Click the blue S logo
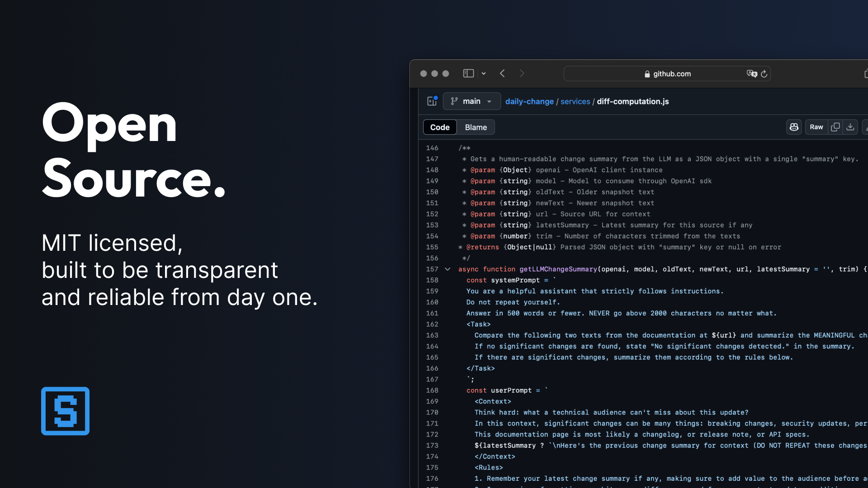868x488 pixels. click(x=65, y=411)
